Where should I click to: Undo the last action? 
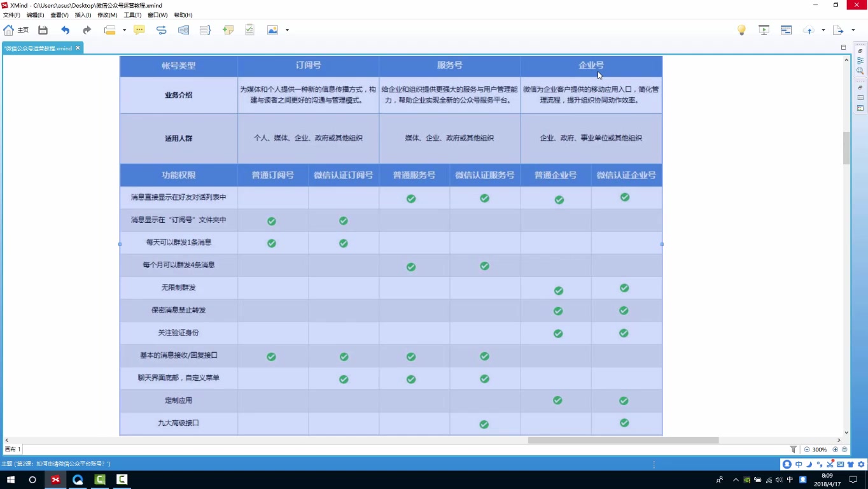(66, 30)
